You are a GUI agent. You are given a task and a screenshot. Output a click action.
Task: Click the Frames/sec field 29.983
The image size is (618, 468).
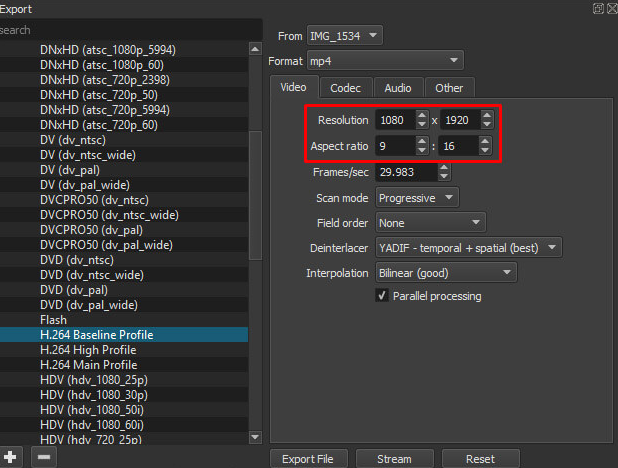coord(406,172)
